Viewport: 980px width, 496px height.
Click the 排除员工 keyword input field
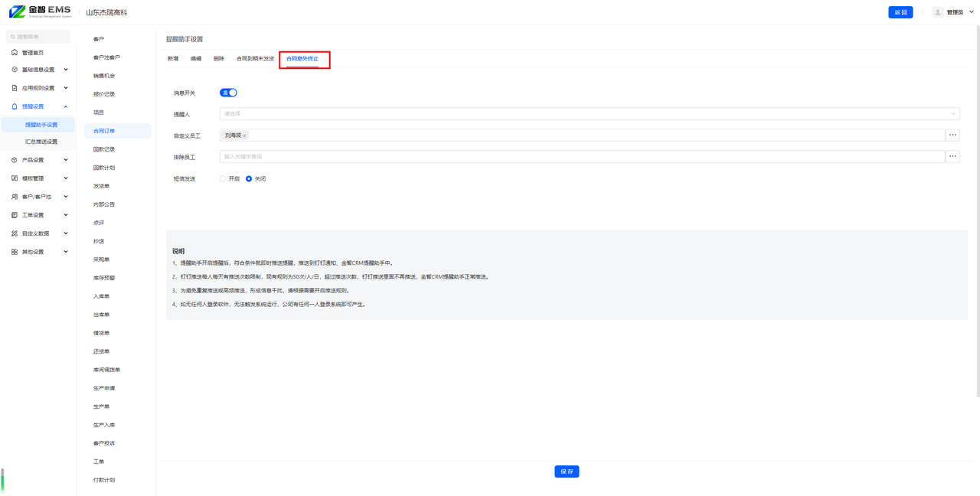(x=582, y=156)
